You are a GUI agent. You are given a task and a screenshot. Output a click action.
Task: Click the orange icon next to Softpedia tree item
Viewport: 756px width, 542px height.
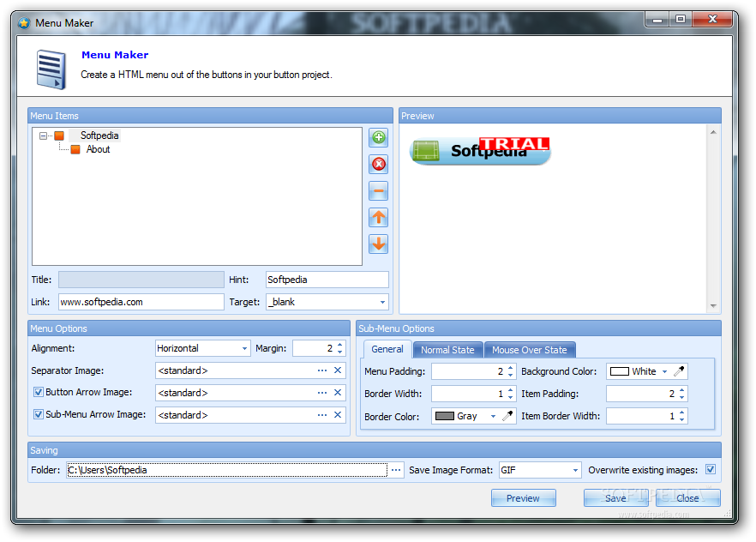pos(59,136)
